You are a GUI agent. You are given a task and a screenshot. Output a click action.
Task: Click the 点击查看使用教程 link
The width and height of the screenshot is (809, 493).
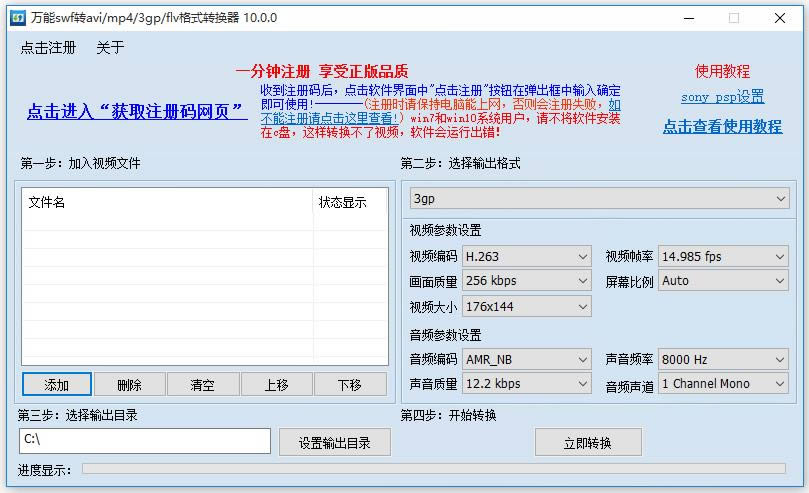tap(722, 127)
